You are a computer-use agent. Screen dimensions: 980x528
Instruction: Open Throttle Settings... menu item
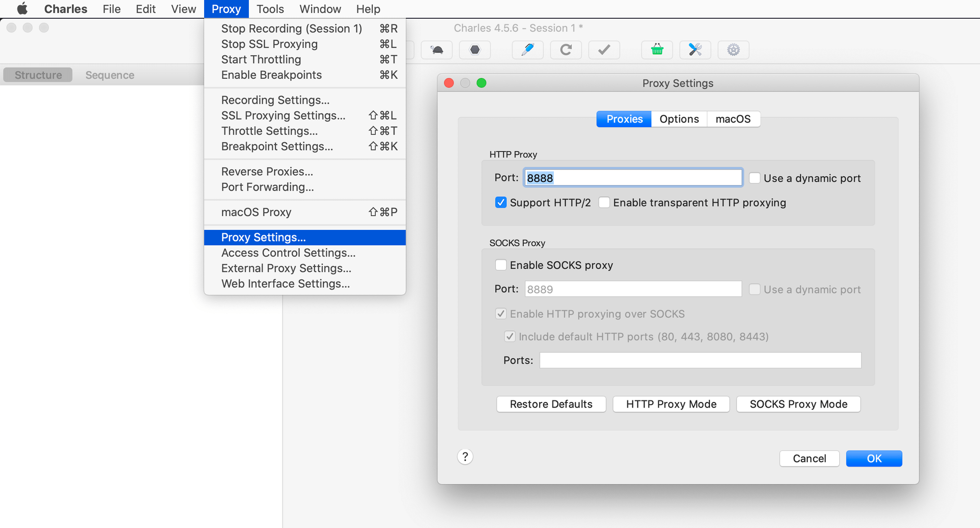[x=305, y=131]
